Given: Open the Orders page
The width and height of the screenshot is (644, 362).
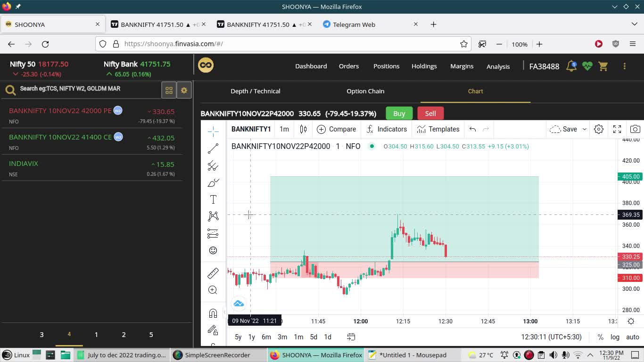Looking at the screenshot, I should 349,66.
